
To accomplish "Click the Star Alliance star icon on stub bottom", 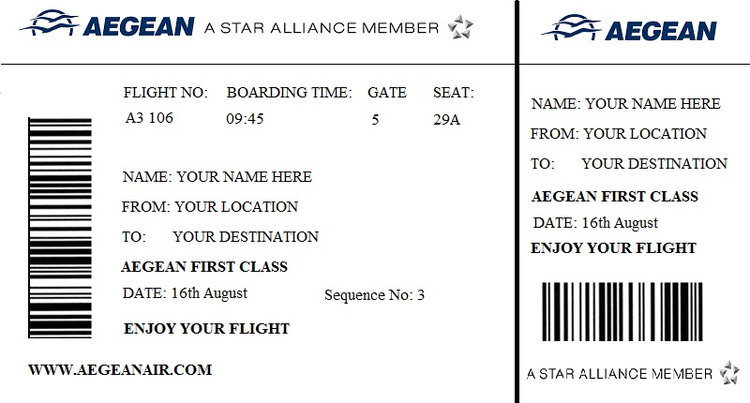I will 730,373.
